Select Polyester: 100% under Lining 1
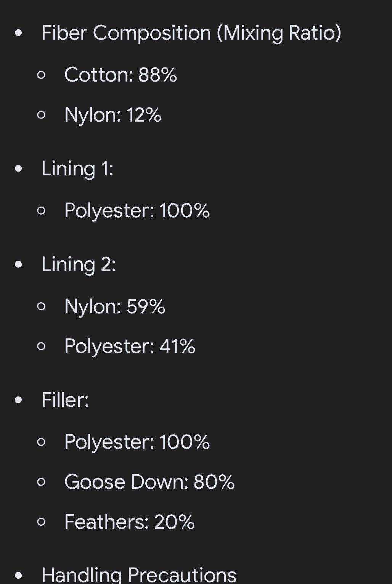Image resolution: width=392 pixels, height=584 pixels. [137, 211]
